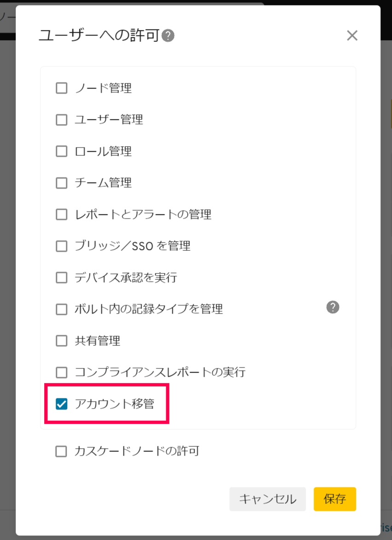Close the ユーザーへの許可 dialog

(x=352, y=36)
